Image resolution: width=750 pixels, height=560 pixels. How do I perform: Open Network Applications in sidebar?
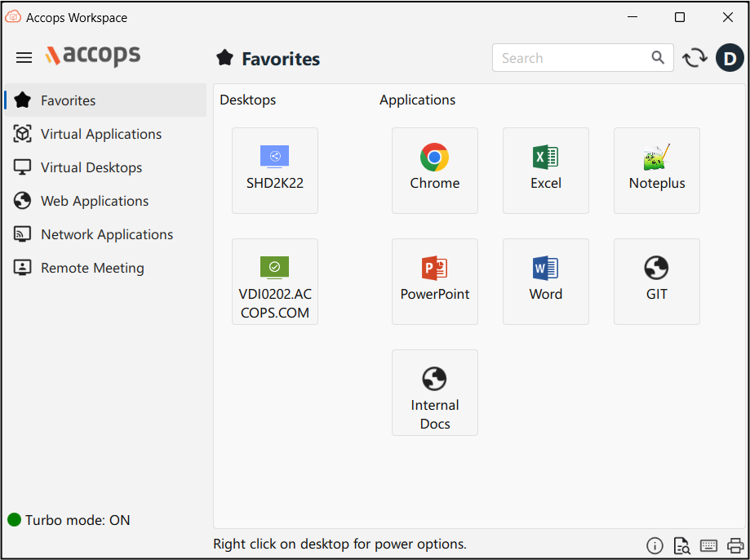click(105, 234)
